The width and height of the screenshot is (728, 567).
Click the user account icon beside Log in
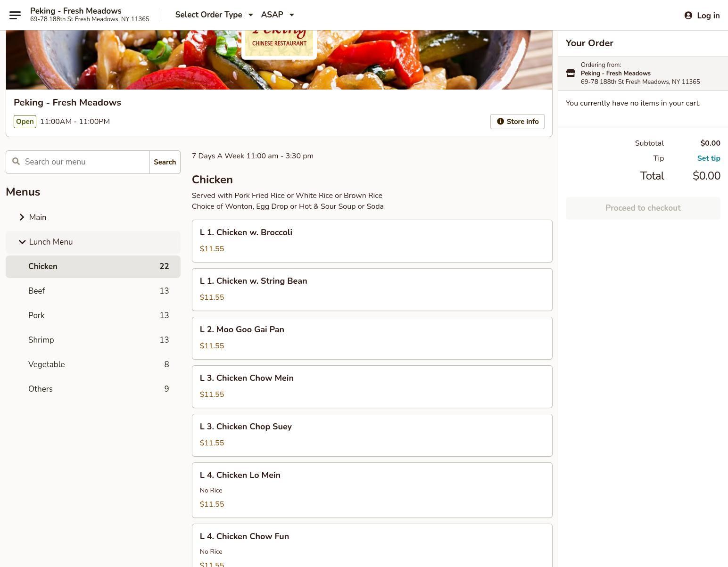pos(688,16)
